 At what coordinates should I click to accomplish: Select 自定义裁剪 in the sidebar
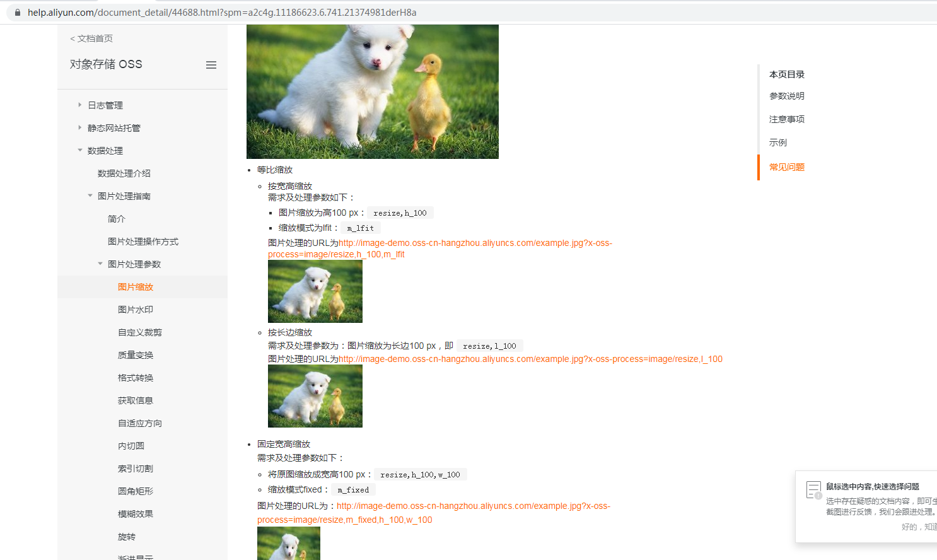140,332
